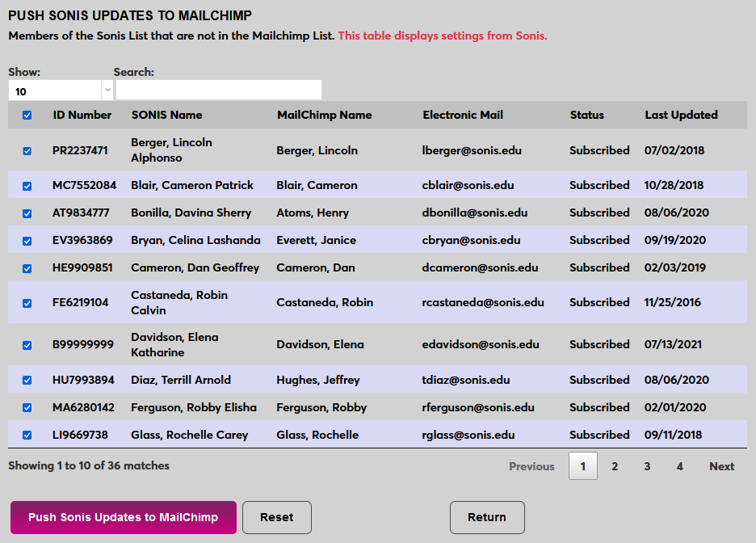Uncheck the row for MA6280142
Image resolution: width=756 pixels, height=543 pixels.
[27, 408]
